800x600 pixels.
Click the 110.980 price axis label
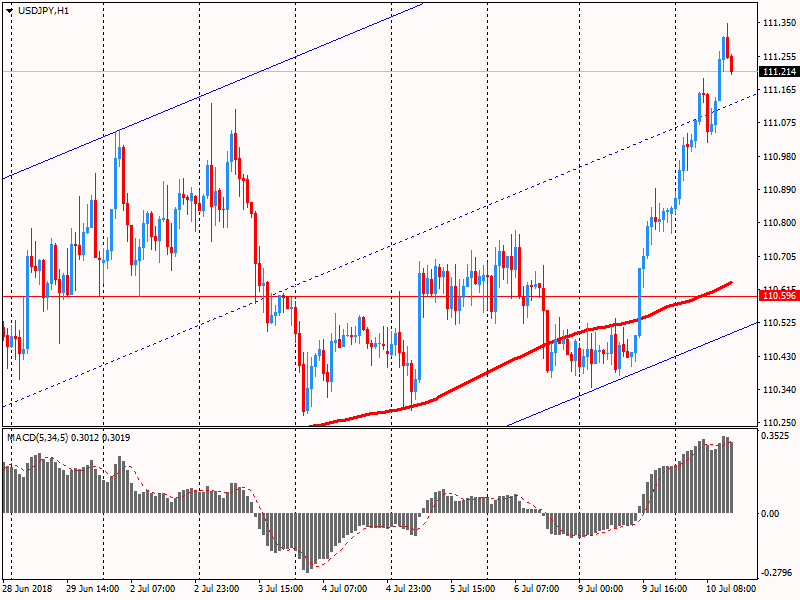(779, 157)
